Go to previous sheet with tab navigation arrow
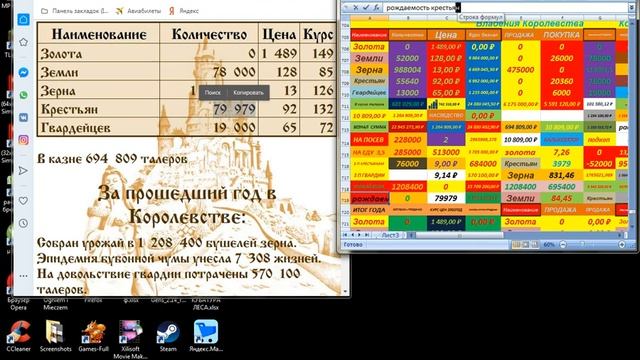640x360 pixels. 353,235
